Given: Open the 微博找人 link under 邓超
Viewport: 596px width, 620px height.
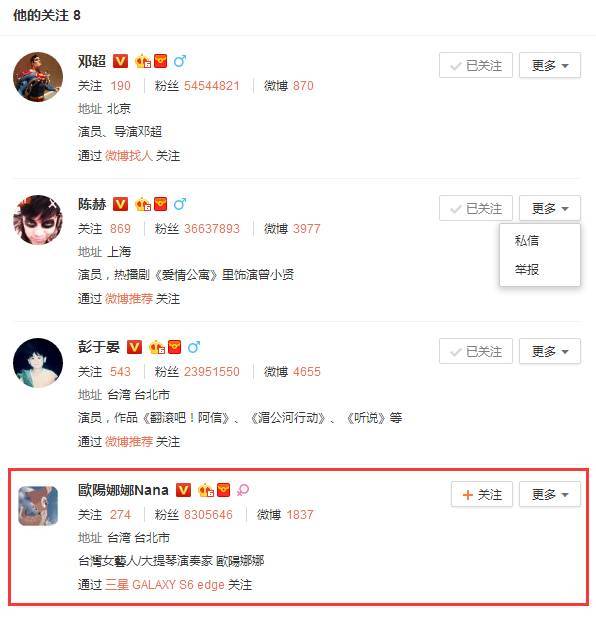Looking at the screenshot, I should [129, 156].
